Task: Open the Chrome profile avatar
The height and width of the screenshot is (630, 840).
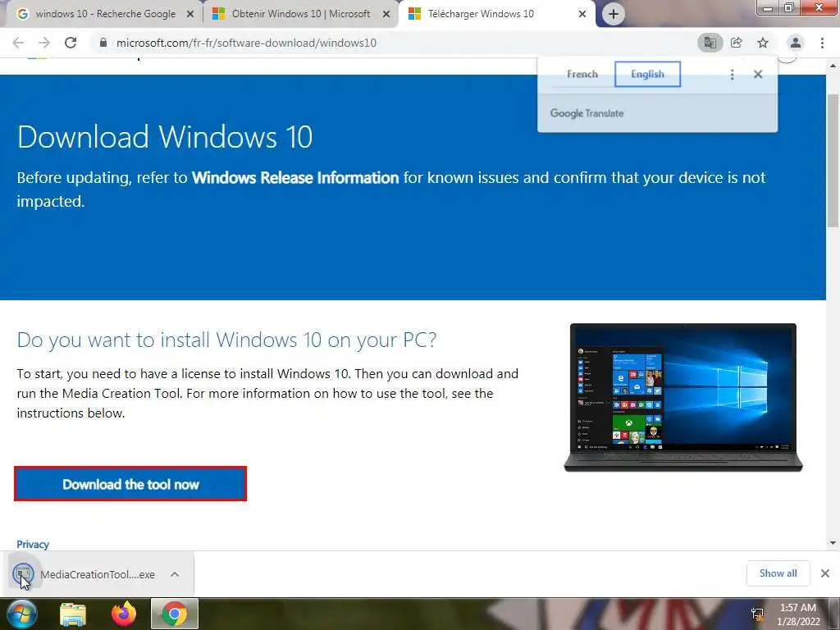Action: pyautogui.click(x=796, y=43)
